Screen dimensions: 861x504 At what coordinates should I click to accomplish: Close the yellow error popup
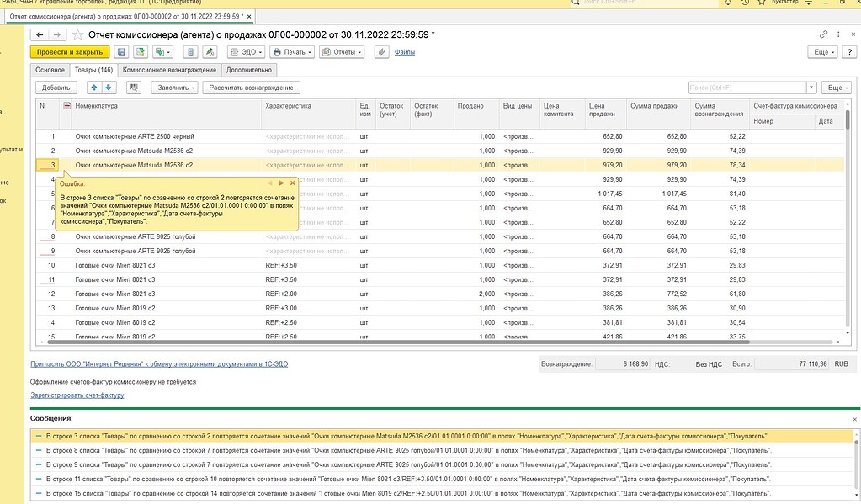pos(293,183)
